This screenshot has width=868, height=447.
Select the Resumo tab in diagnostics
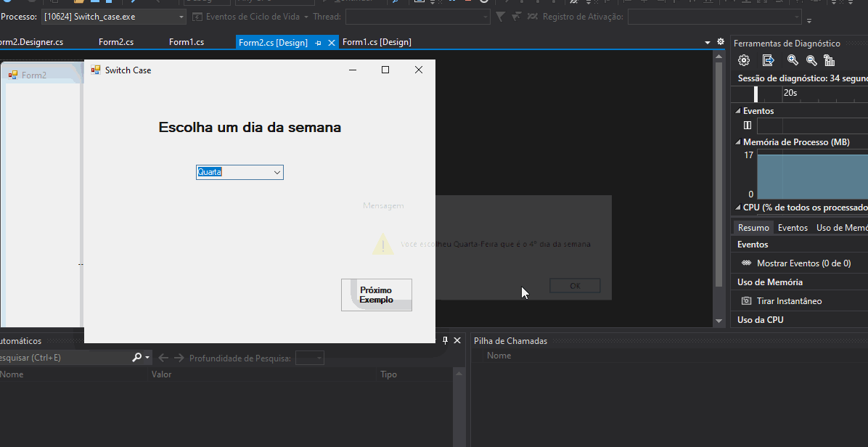click(753, 227)
